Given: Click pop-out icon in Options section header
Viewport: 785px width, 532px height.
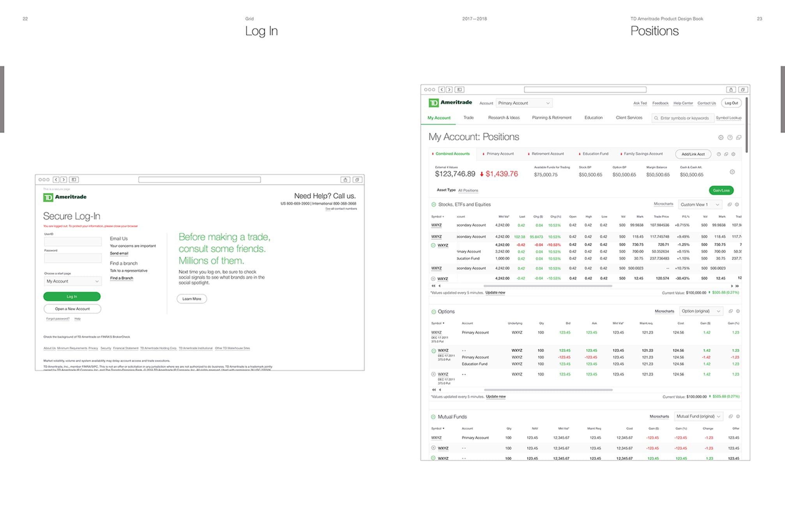Looking at the screenshot, I should 731,311.
